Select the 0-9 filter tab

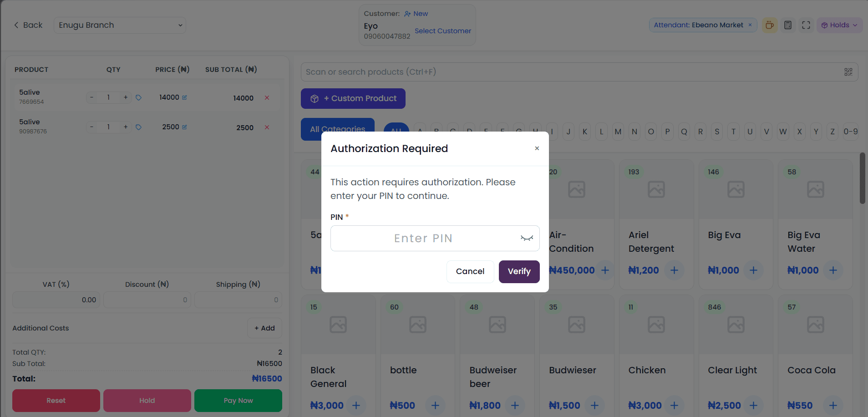coord(850,132)
